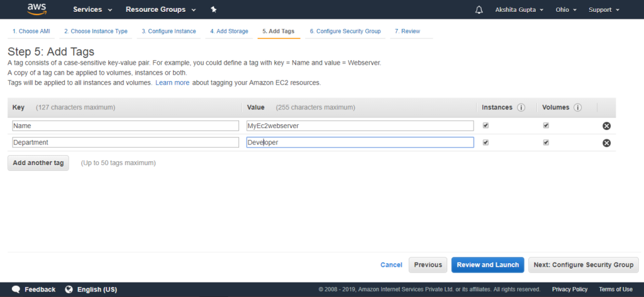Expand the Services dropdown menu
644x297 pixels.
pos(93,9)
